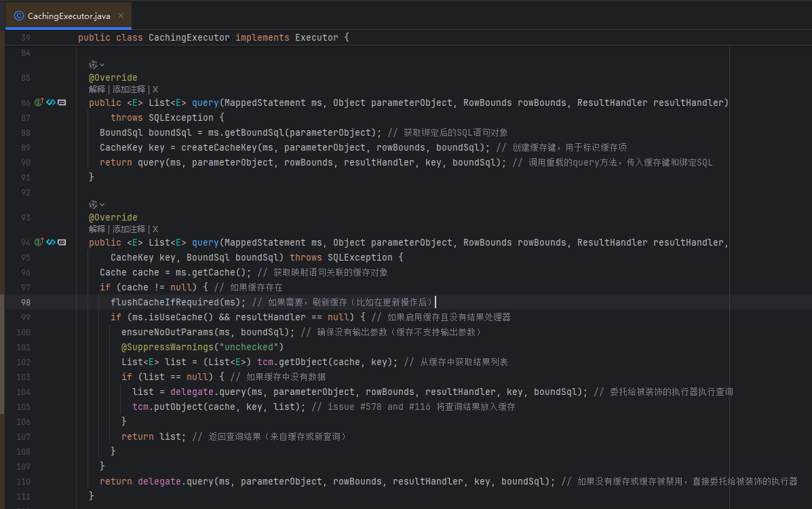Toggle a breakpoint on line number 104
This screenshot has height=509, width=812.
tap(23, 392)
